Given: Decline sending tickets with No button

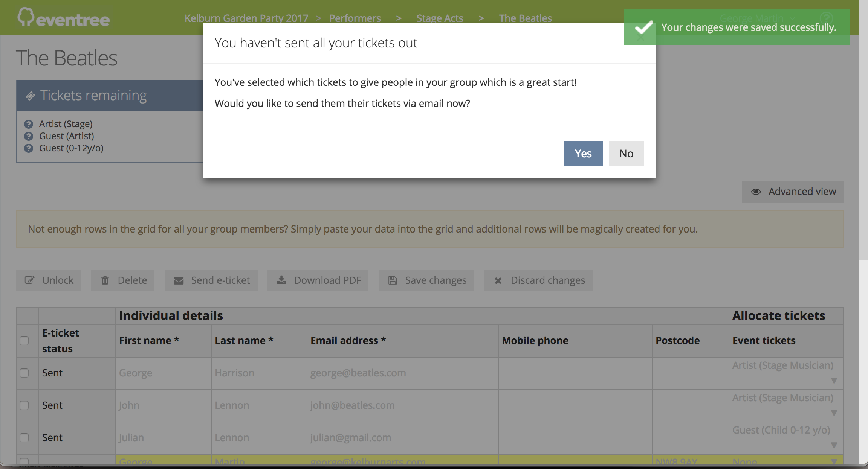Looking at the screenshot, I should pyautogui.click(x=626, y=154).
